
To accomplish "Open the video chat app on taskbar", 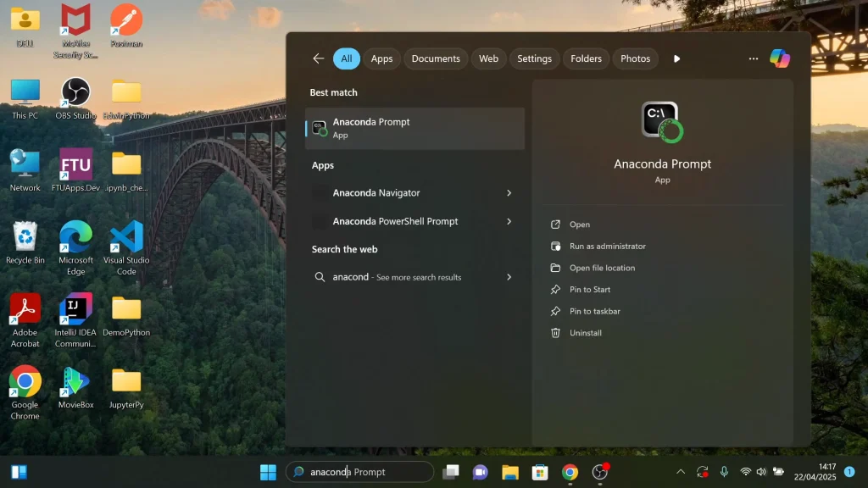I will coord(480,472).
